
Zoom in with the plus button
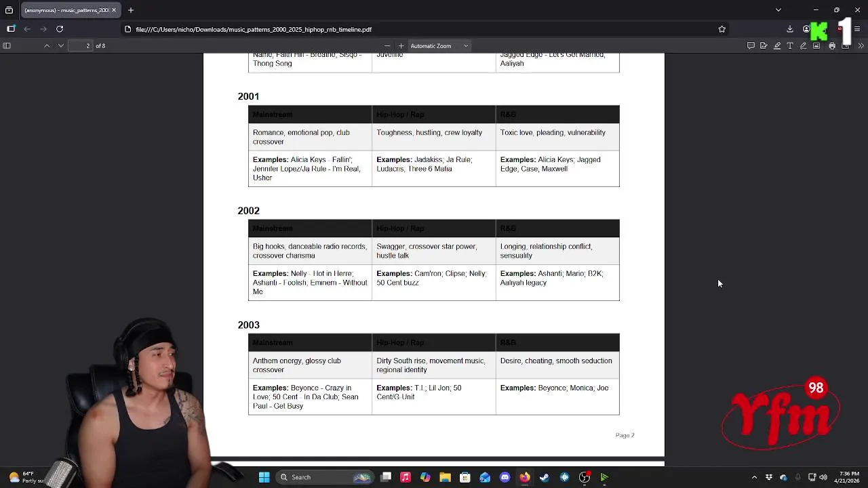pyautogui.click(x=401, y=46)
